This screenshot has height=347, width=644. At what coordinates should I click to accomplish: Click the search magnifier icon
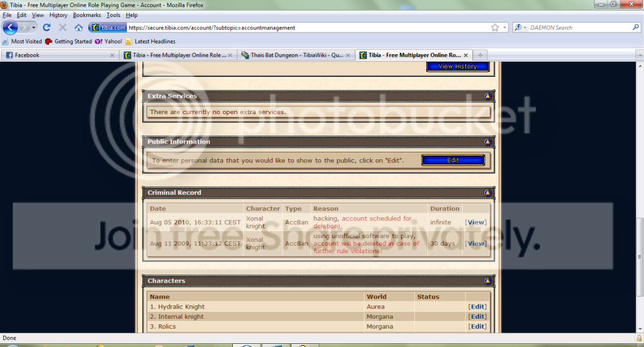coord(636,28)
